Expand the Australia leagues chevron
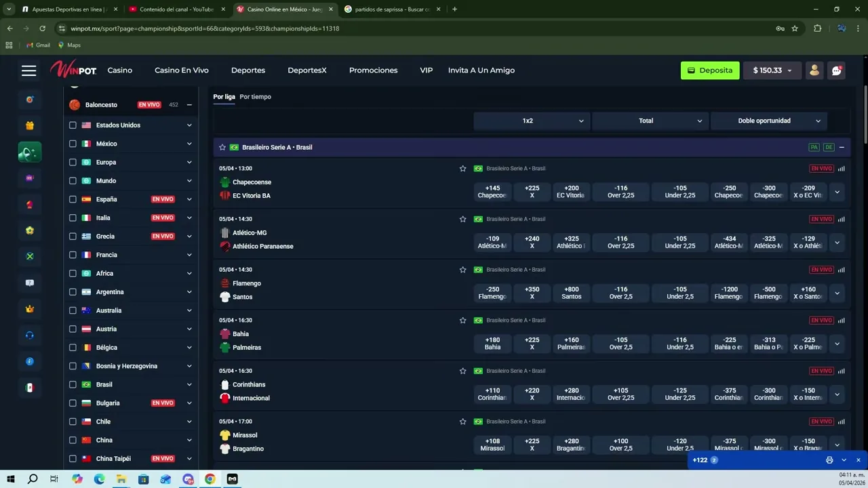Viewport: 868px width, 488px height. pos(189,310)
